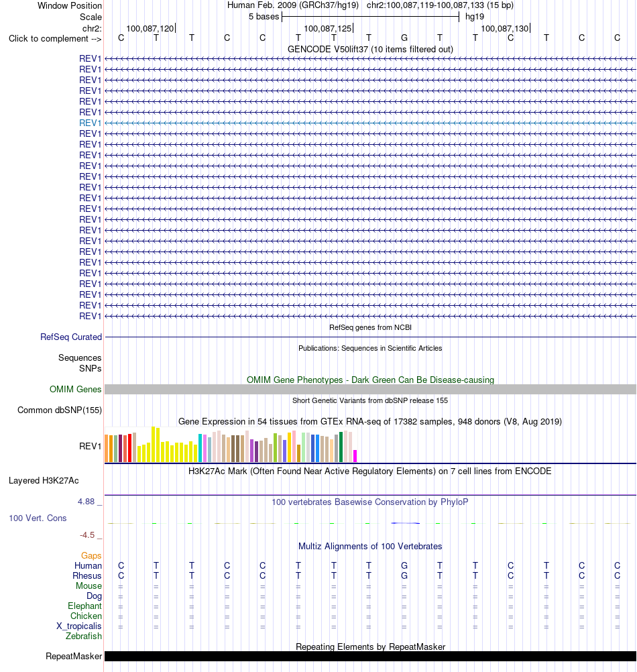Select the 'Window Position' label
The image size is (637, 672).
coord(70,5)
